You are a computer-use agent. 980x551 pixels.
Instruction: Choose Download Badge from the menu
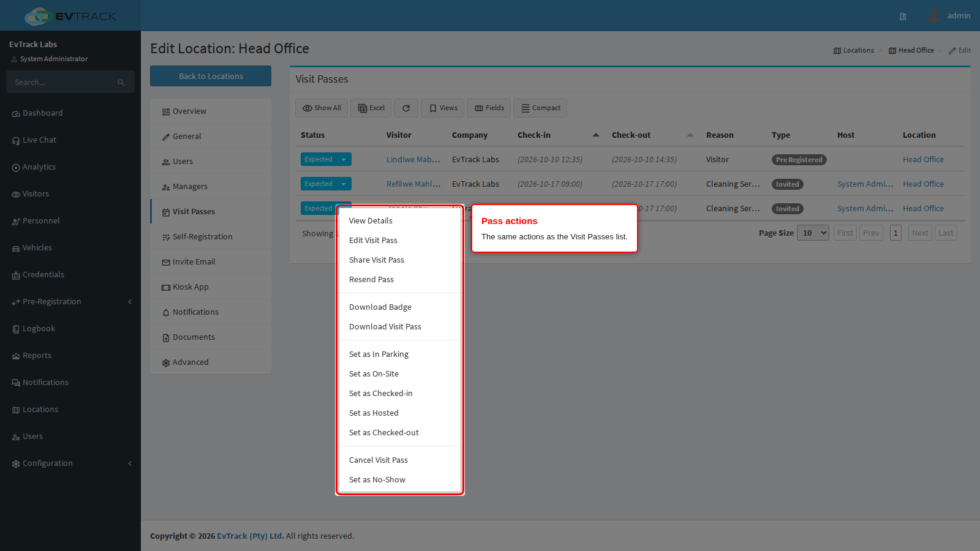coord(400,307)
